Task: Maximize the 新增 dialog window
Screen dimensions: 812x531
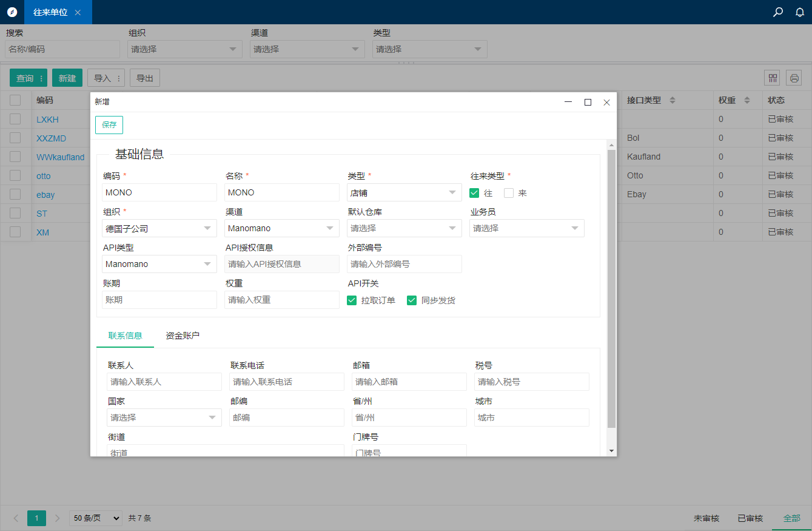Action: [x=588, y=103]
